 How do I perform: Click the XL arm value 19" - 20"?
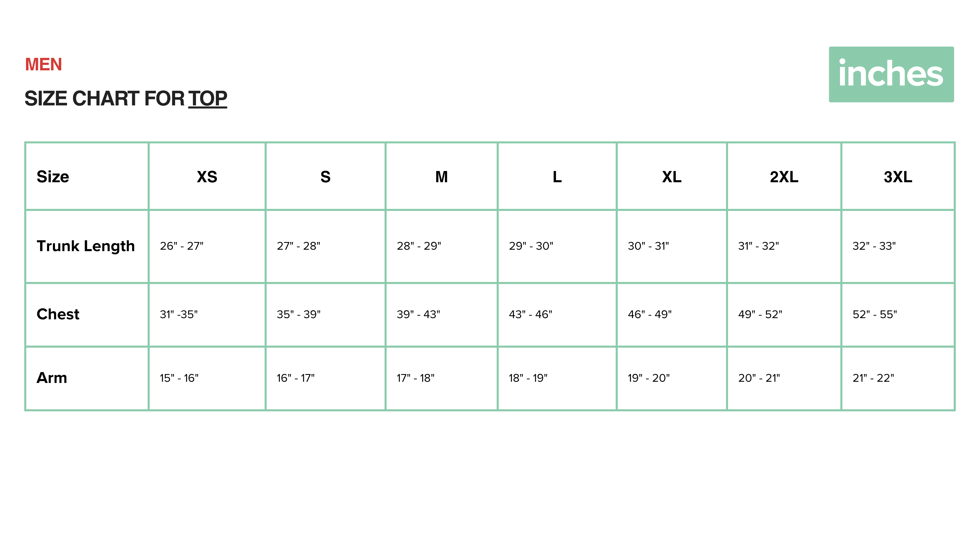[649, 378]
